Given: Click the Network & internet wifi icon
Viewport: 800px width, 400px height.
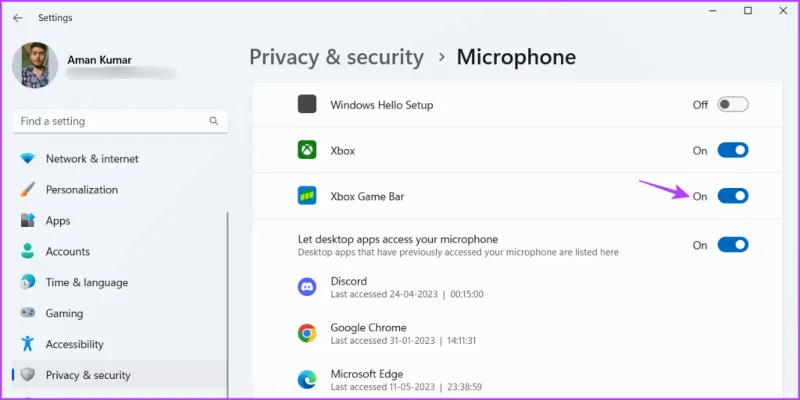Looking at the screenshot, I should (28, 159).
